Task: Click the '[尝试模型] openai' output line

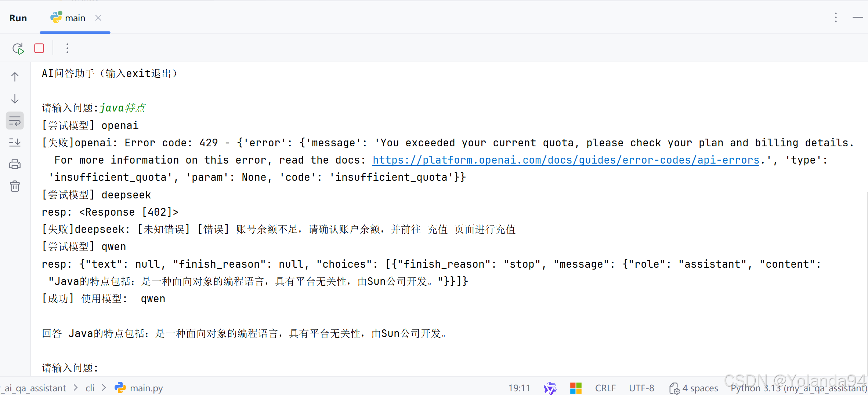Action: [x=90, y=126]
